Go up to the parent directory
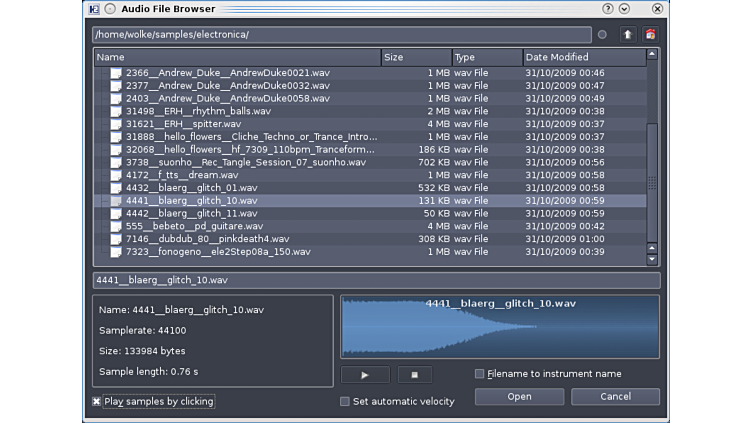 [x=627, y=34]
